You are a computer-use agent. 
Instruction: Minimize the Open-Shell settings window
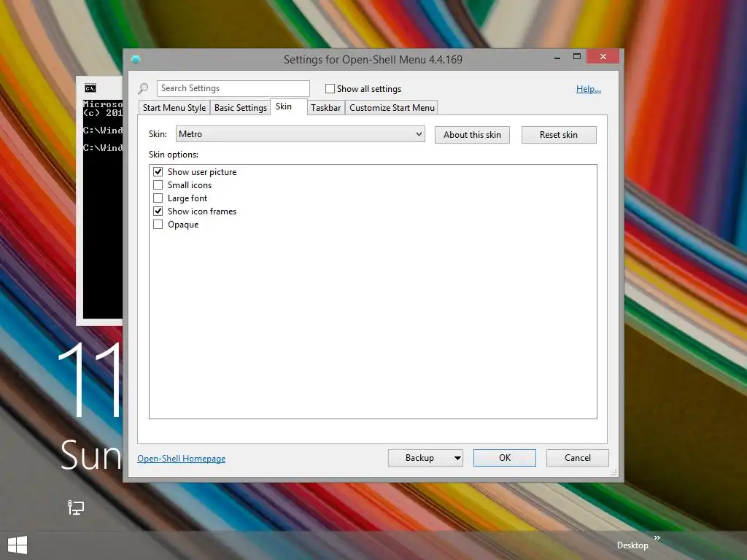(x=557, y=57)
